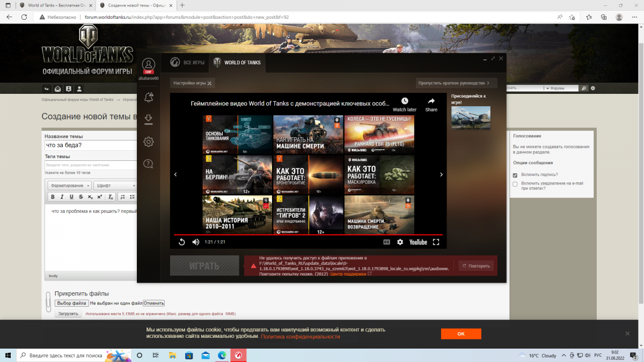Open Game Center settings gear in sidebar

pos(149,142)
